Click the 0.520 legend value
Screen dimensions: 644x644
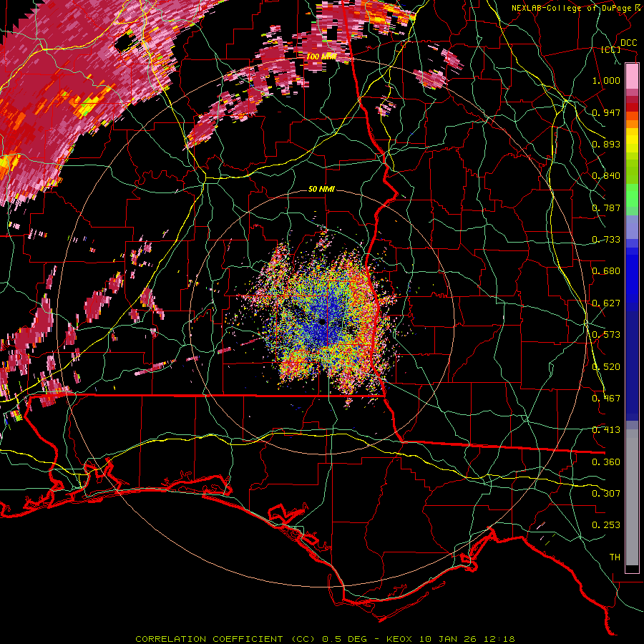point(606,367)
